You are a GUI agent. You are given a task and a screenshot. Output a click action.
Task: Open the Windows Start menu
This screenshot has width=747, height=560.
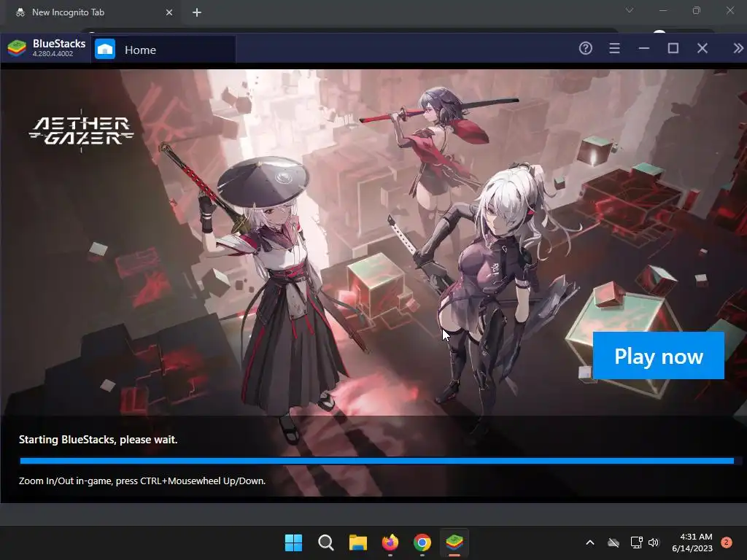pos(293,542)
